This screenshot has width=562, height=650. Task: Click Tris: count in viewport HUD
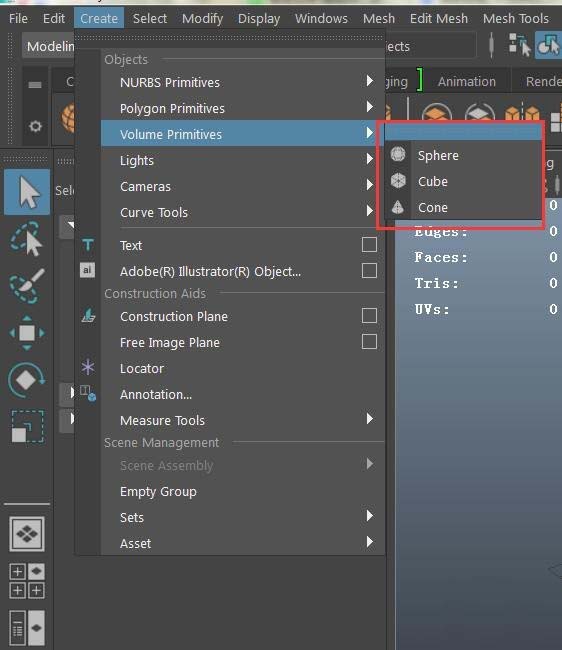(553, 283)
